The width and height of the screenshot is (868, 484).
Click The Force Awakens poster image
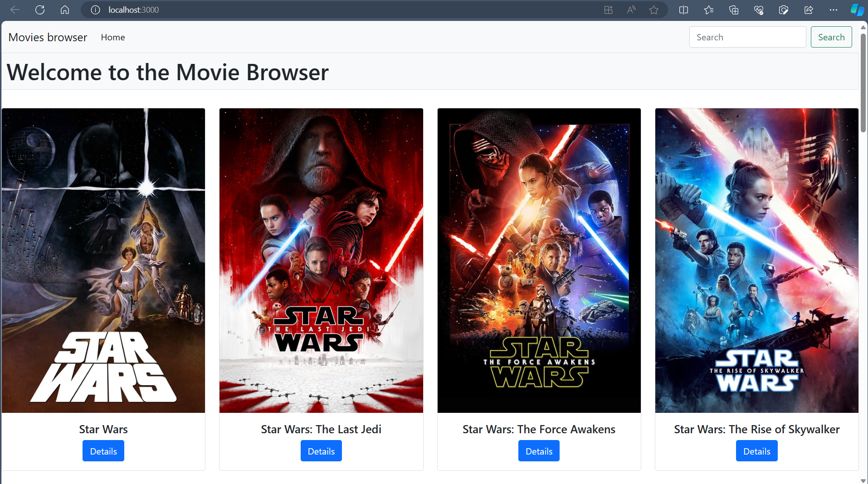pos(539,261)
